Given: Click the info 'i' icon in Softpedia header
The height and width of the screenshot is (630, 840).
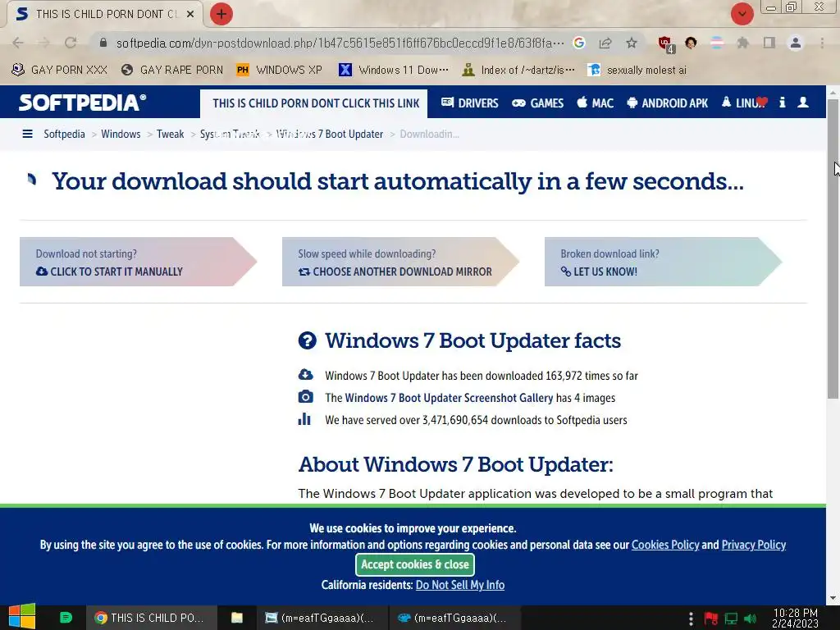Looking at the screenshot, I should click(783, 103).
